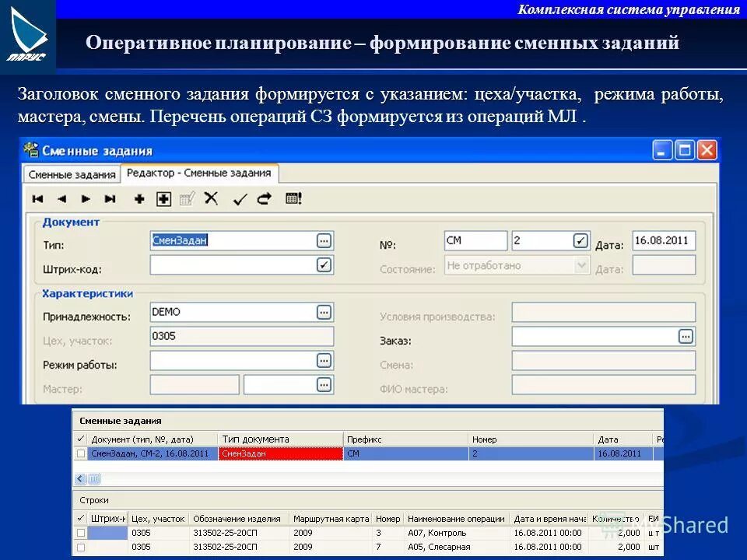Viewport: 747px width, 560px height.
Task: Sort by Документ (тип, №, дата) column
Action: pos(153,439)
